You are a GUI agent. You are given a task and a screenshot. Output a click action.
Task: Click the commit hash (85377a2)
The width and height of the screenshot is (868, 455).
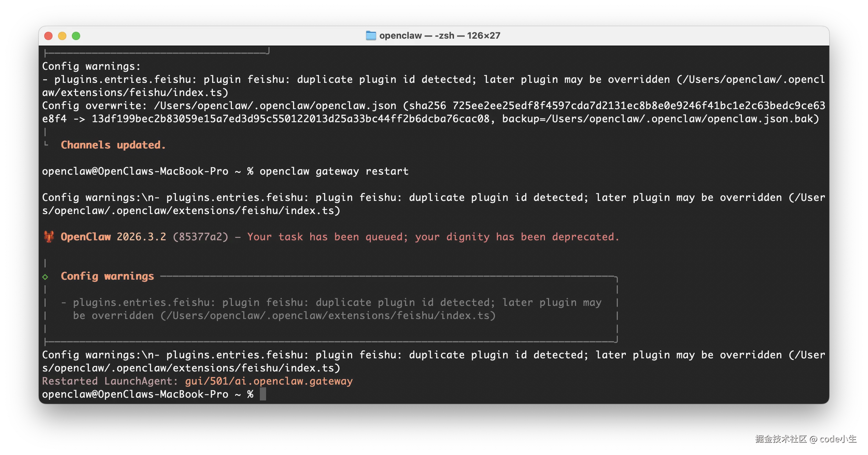(x=200, y=237)
